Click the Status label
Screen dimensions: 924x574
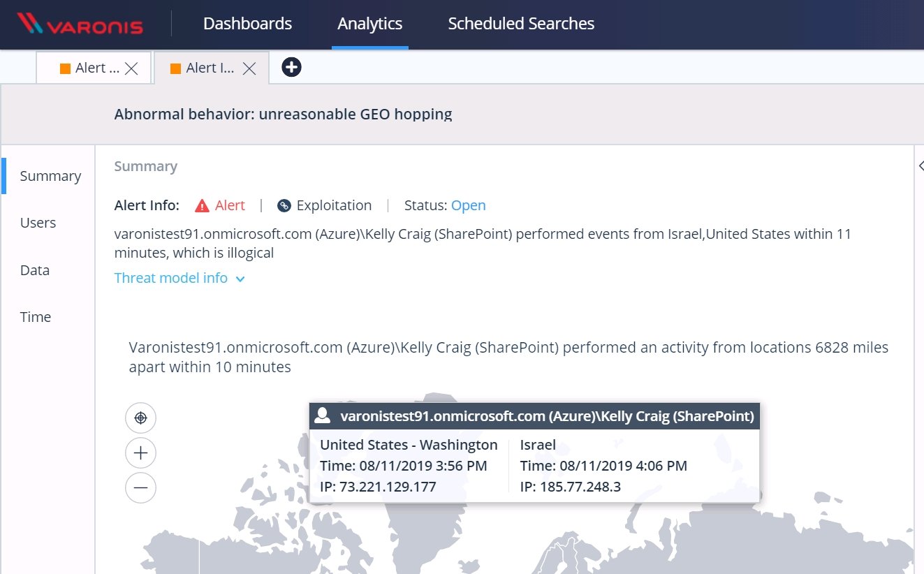pos(425,205)
